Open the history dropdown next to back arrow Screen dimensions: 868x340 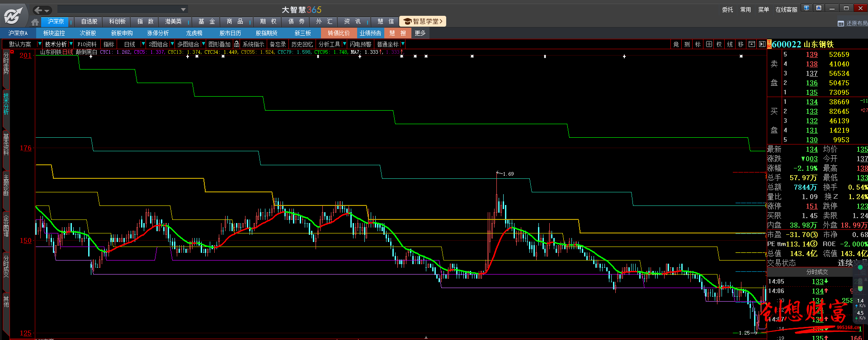47,10
